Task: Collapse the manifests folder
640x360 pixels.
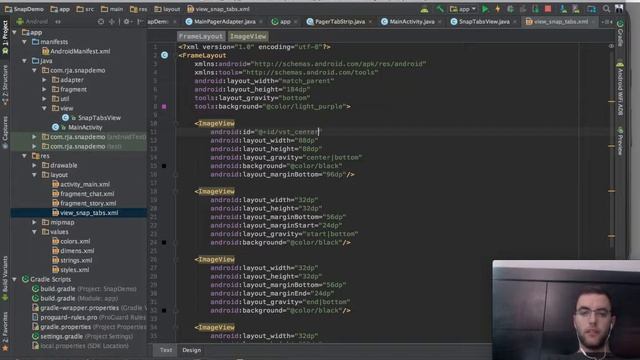Action: (x=25, y=42)
